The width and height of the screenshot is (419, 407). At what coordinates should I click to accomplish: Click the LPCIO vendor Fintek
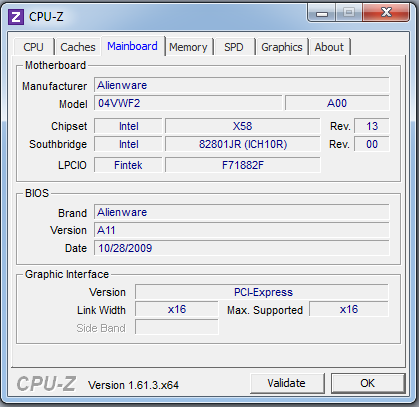coord(128,165)
